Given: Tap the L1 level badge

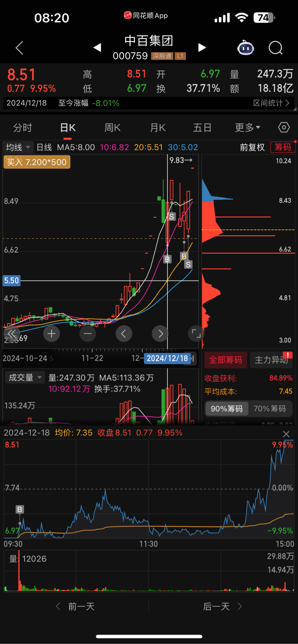Looking at the screenshot, I should click(180, 56).
